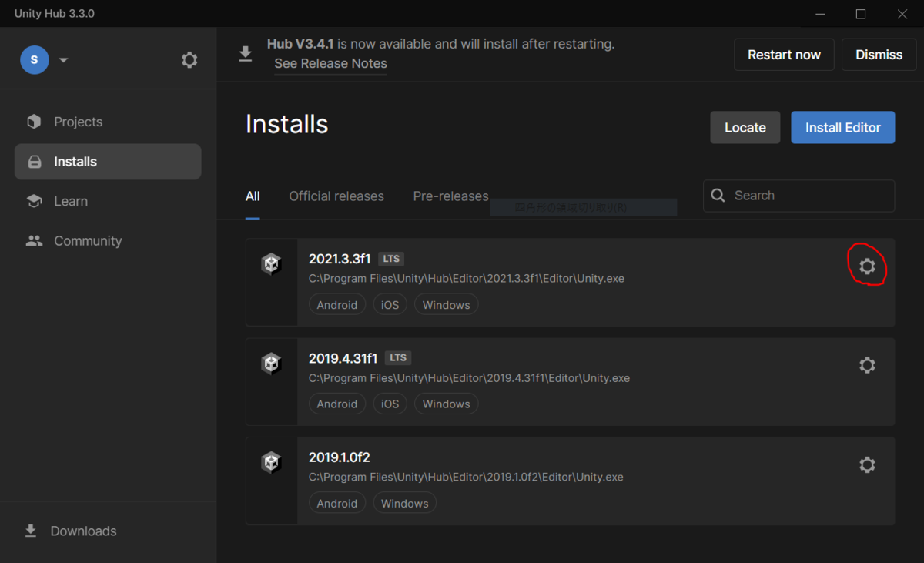The width and height of the screenshot is (924, 563).
Task: Click the Community people icon
Action: [34, 241]
